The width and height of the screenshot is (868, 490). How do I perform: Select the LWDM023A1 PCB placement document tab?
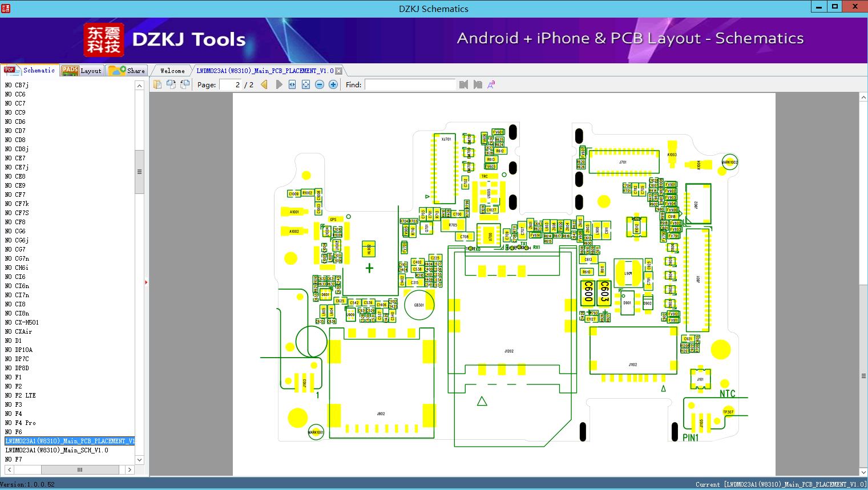coord(265,71)
